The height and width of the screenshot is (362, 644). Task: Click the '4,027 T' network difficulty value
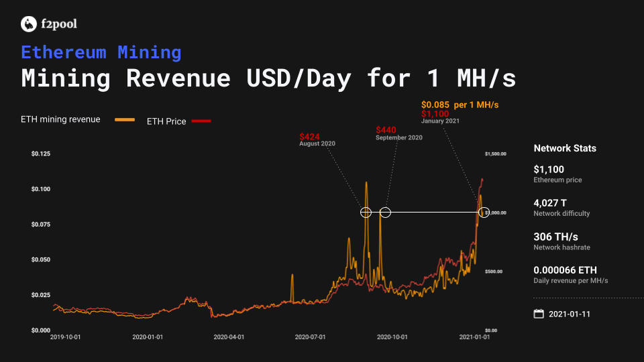tap(550, 202)
